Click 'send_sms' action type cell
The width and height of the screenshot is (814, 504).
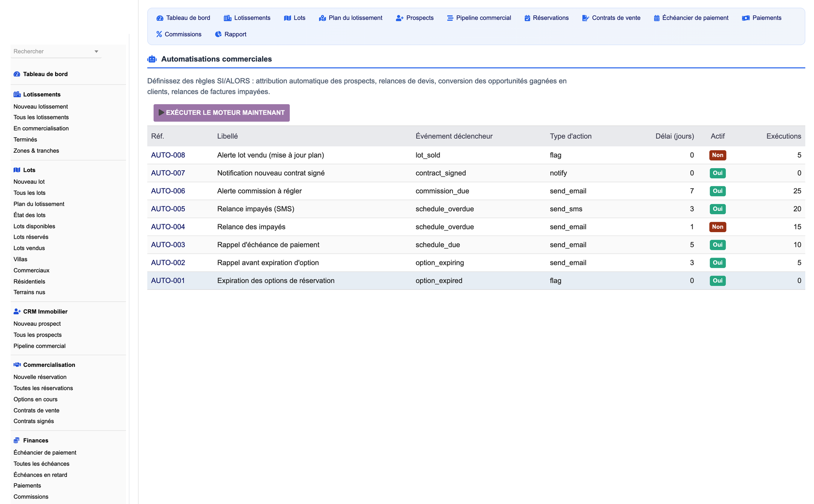point(566,209)
